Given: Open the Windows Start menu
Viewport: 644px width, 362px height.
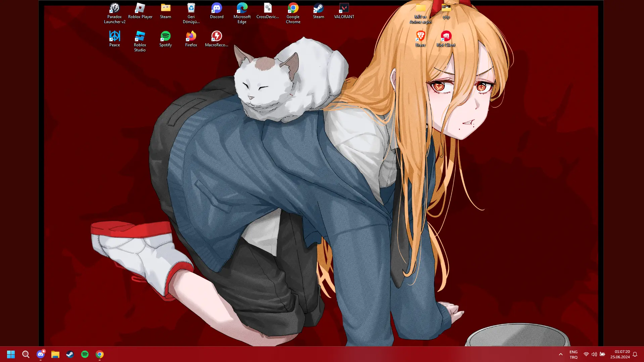Looking at the screenshot, I should 11,354.
